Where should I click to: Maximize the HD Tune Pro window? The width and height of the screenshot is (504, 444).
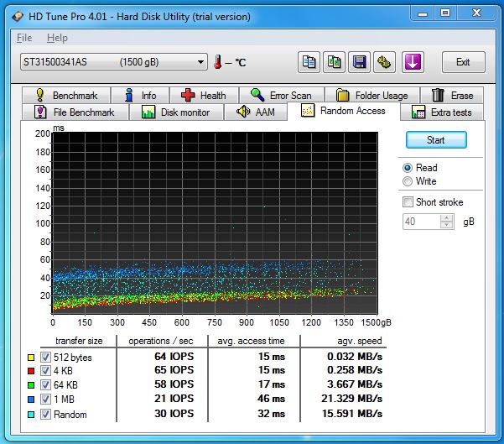(x=445, y=13)
